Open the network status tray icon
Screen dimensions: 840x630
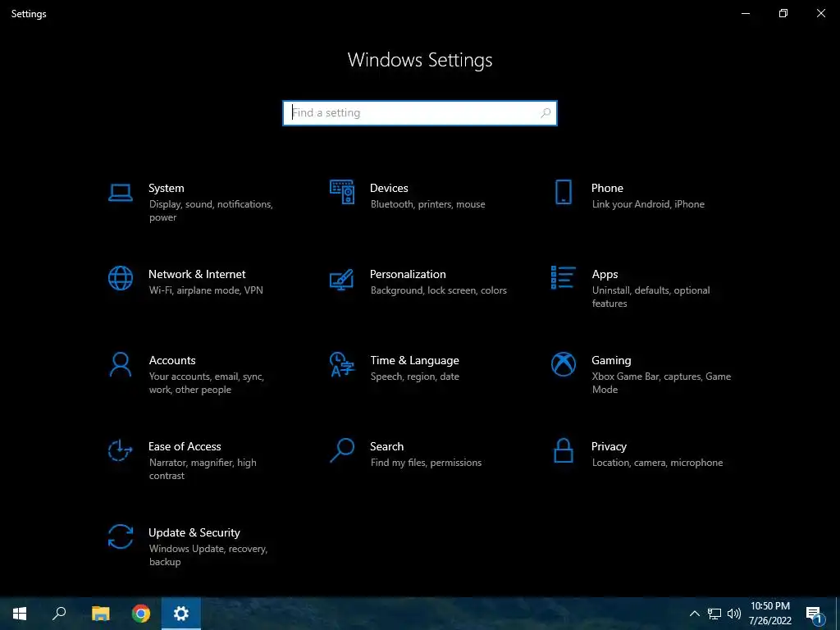pyautogui.click(x=714, y=614)
